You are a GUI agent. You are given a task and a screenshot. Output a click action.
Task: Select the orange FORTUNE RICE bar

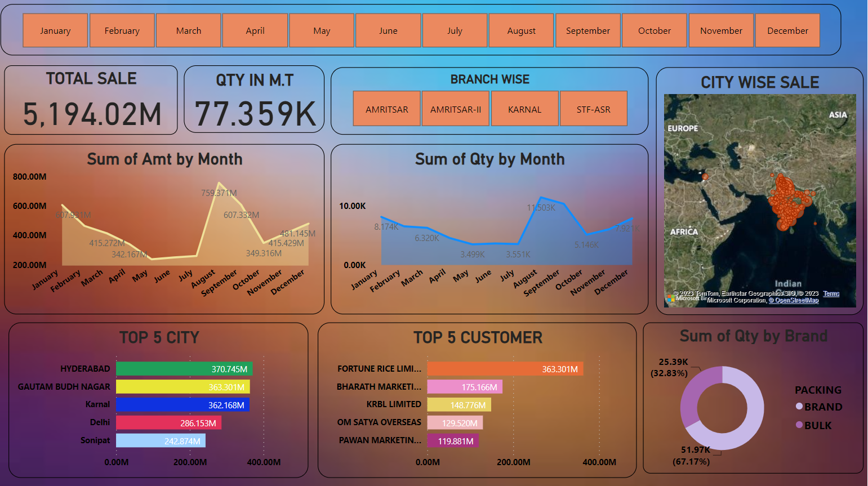pyautogui.click(x=504, y=369)
